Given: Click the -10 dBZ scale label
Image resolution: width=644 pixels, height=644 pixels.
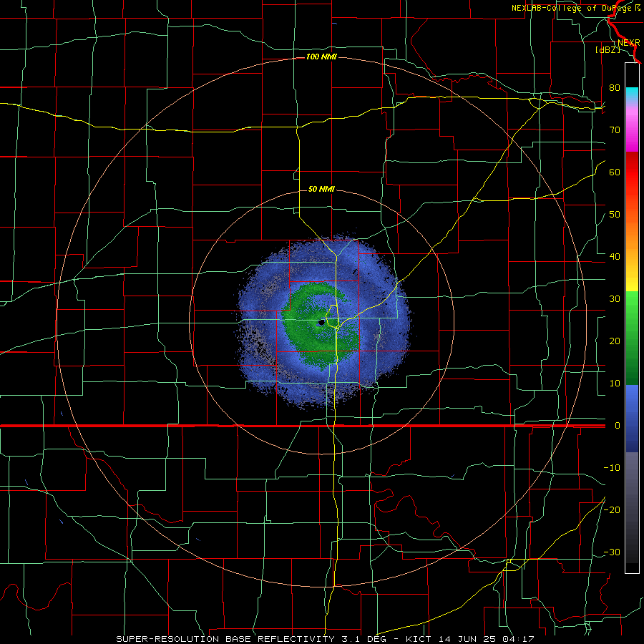Looking at the screenshot, I should [x=612, y=468].
